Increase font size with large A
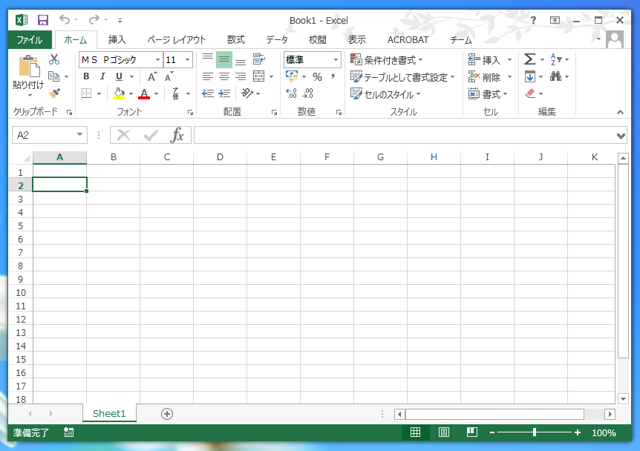Image resolution: width=640 pixels, height=451 pixels. pos(152,76)
